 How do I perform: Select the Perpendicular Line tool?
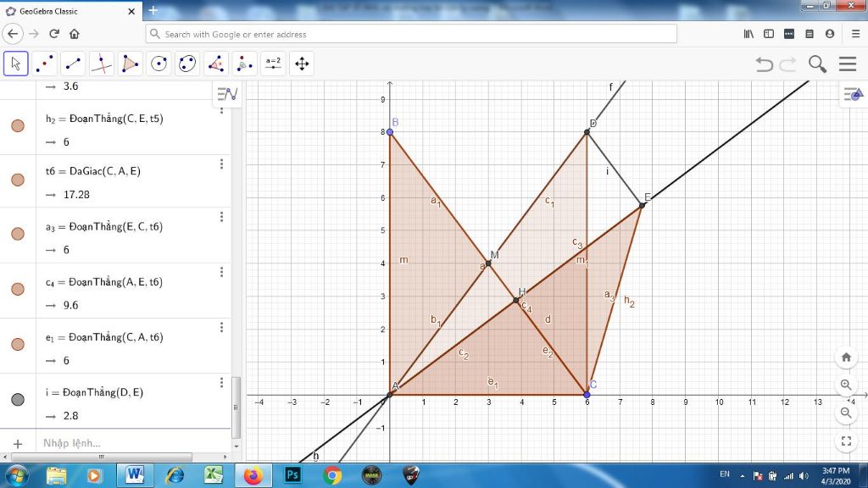coord(102,64)
